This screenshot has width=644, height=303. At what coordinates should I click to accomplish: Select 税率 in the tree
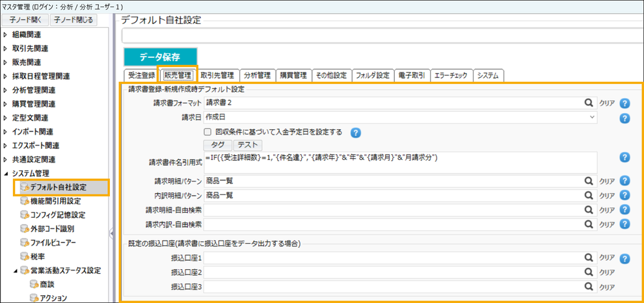tap(38, 257)
